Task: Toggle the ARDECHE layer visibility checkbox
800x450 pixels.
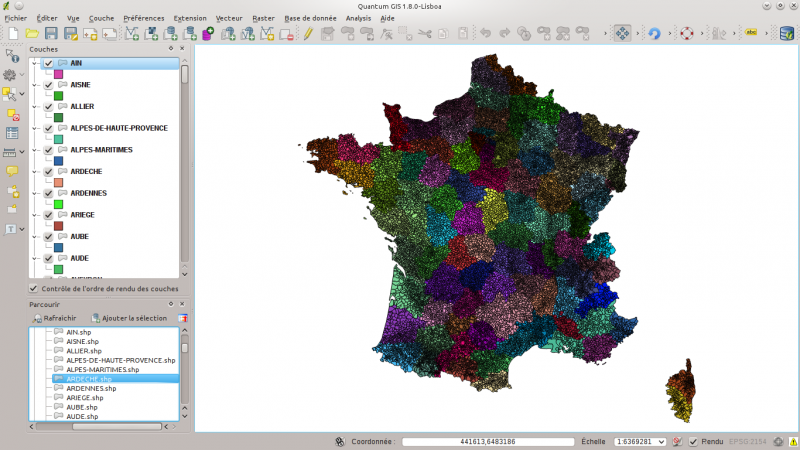Action: 48,171
